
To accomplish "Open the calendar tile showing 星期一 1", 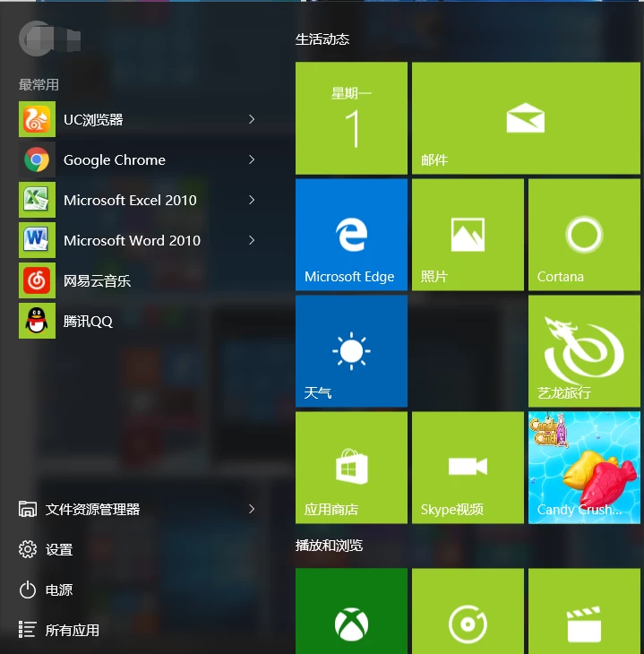I will pos(351,118).
